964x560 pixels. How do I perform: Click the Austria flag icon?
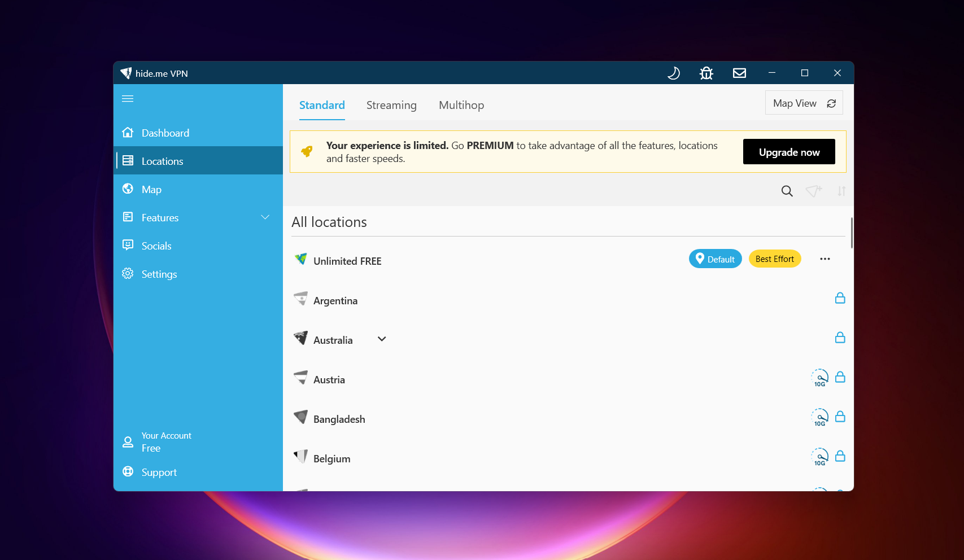pyautogui.click(x=301, y=377)
